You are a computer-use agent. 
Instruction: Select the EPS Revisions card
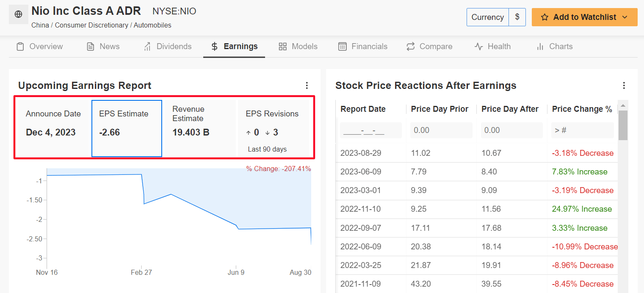pyautogui.click(x=274, y=128)
